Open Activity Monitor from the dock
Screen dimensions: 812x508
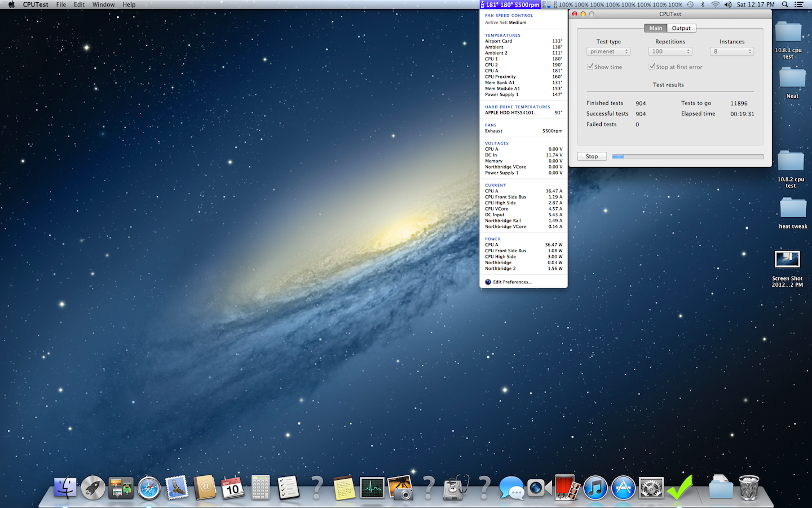pos(372,488)
